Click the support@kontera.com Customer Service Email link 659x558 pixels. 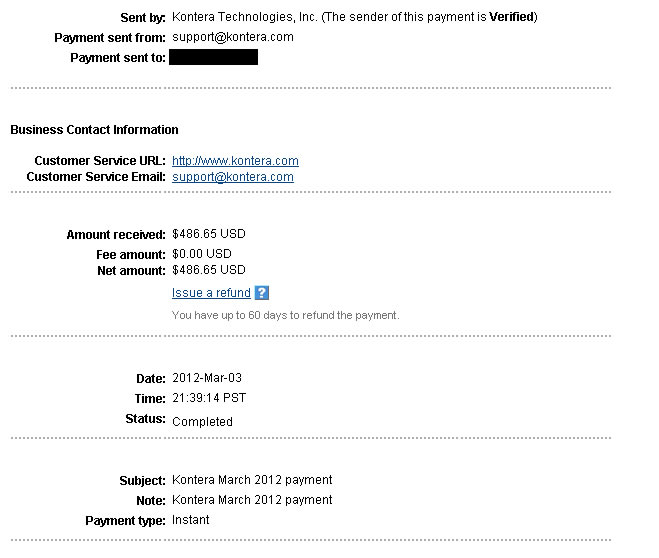click(x=233, y=177)
